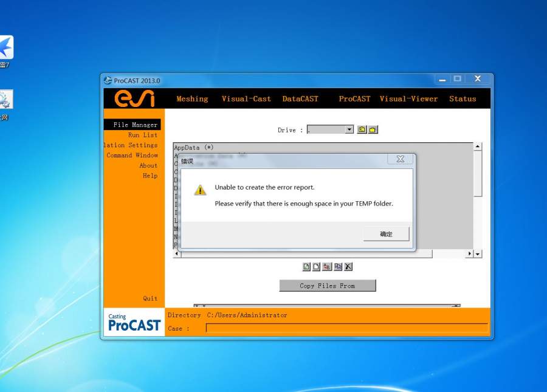Viewport: 547px width, 392px height.
Task: Click the copy files icon
Action: coord(338,267)
